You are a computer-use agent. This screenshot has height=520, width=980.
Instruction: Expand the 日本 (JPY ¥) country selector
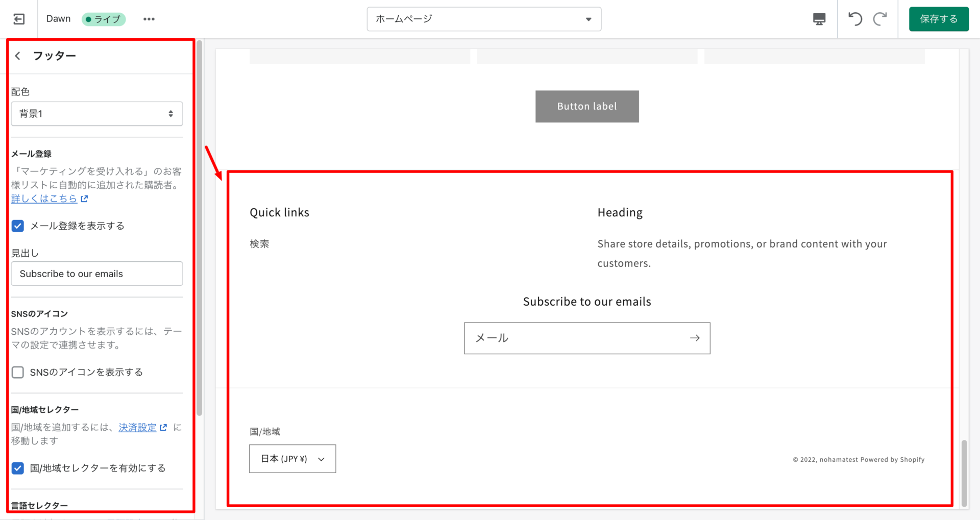pyautogui.click(x=292, y=459)
